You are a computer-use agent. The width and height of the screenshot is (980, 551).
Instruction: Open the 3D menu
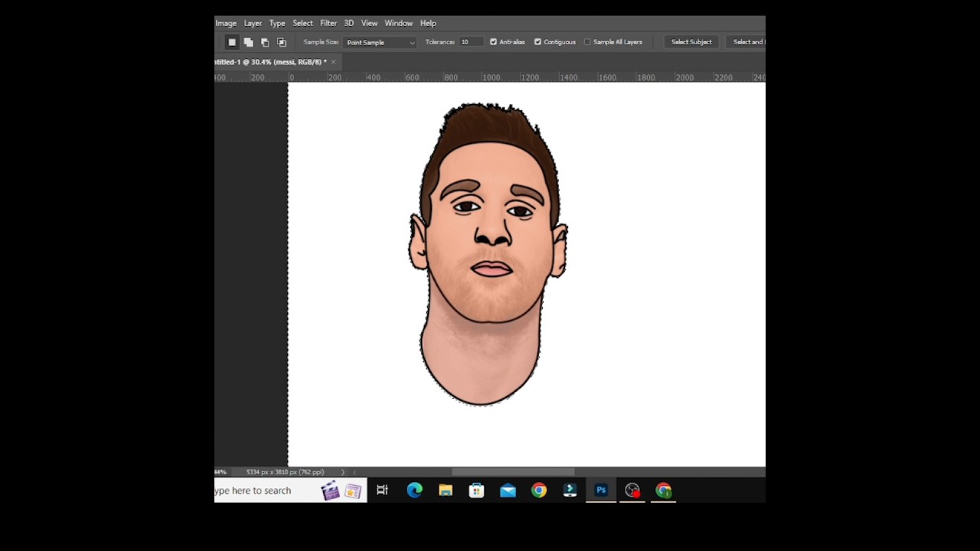348,23
